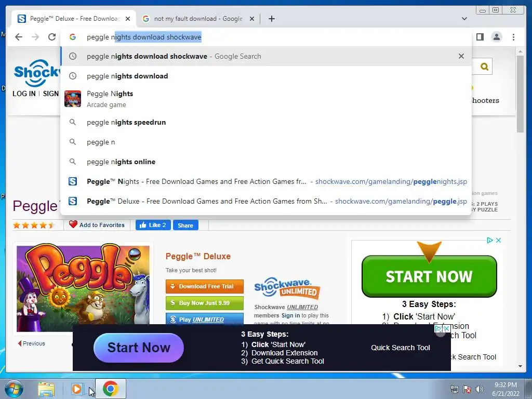This screenshot has width=532, height=399.
Task: Click the network tray icon
Action: pyautogui.click(x=454, y=390)
